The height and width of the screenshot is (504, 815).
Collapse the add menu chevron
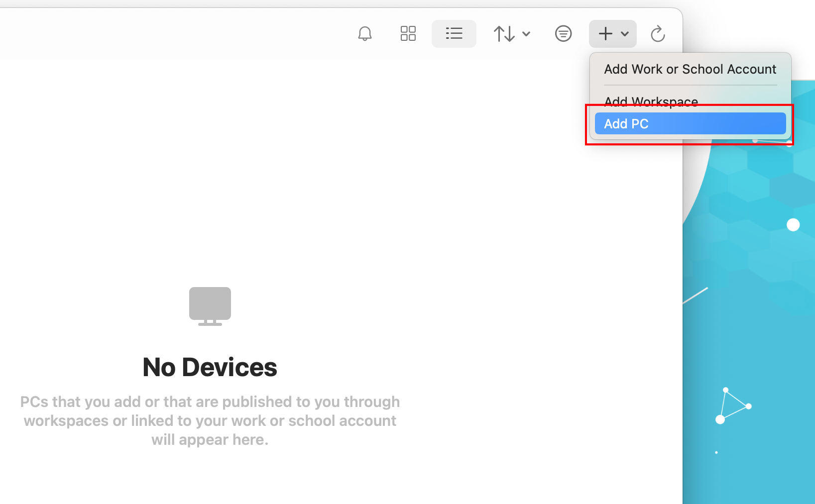(625, 34)
